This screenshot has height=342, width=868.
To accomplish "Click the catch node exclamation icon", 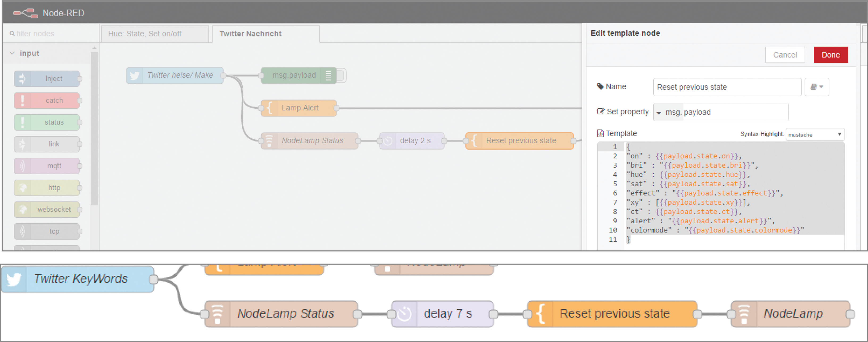I will [x=22, y=101].
